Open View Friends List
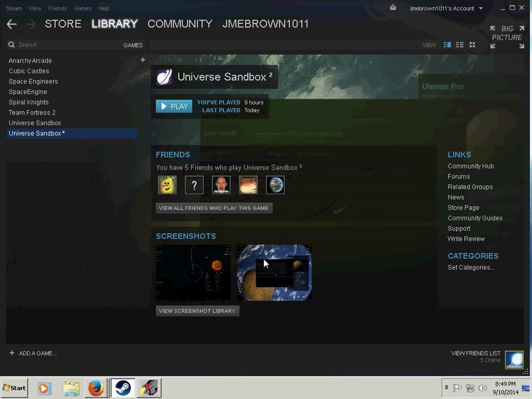 pyautogui.click(x=475, y=353)
